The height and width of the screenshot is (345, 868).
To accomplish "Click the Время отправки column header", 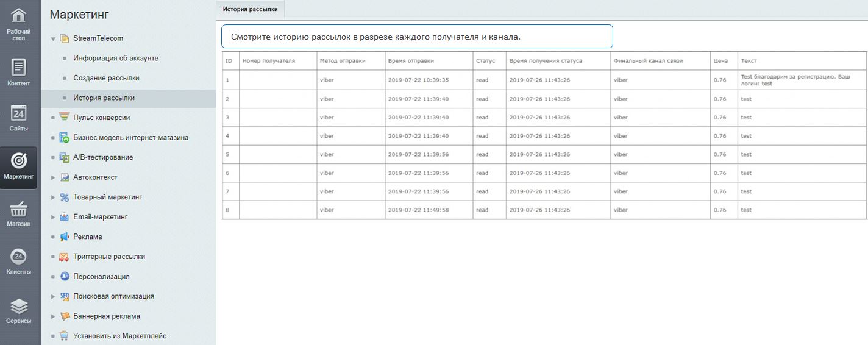I will tap(411, 61).
